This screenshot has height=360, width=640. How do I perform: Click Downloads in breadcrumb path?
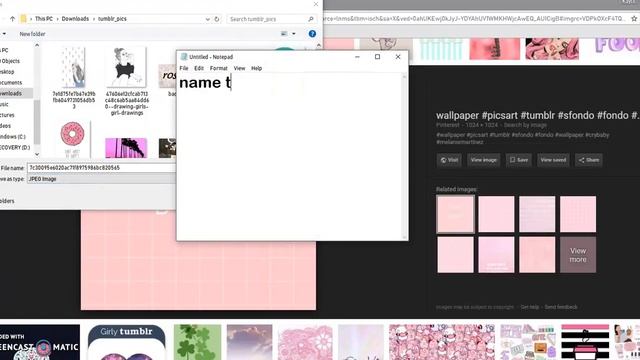[75, 19]
